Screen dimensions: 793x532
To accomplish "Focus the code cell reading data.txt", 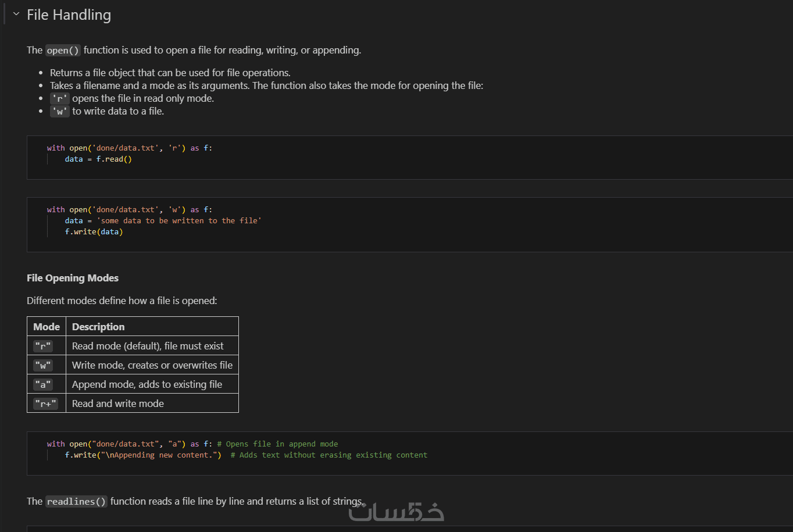I will (x=407, y=157).
